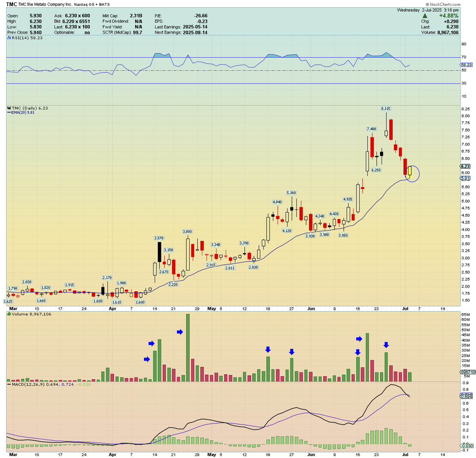Click the 5.81 EMA tag on price axis

465,178
